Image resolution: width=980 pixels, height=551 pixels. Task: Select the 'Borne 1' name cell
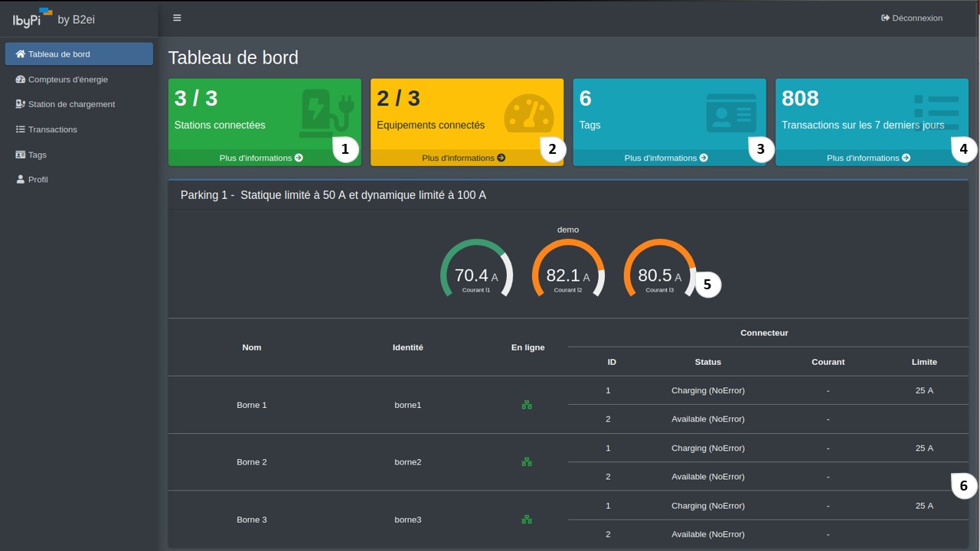pyautogui.click(x=252, y=405)
